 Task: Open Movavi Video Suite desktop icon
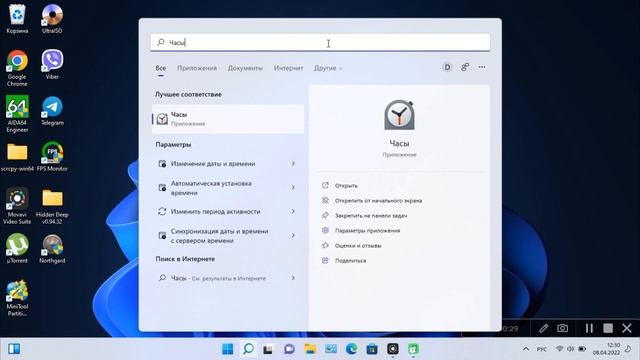coord(17,206)
